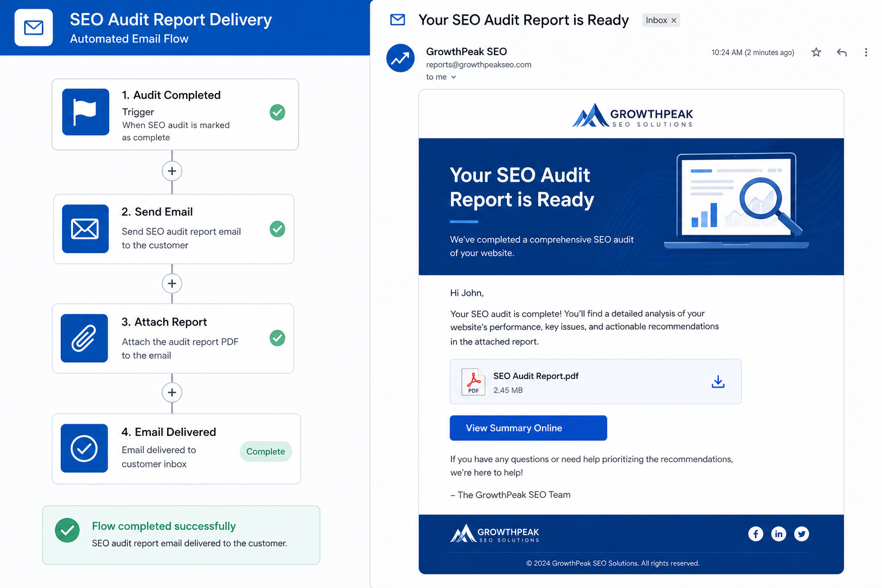Download SEO Audit Report.pdf attachment

[718, 382]
